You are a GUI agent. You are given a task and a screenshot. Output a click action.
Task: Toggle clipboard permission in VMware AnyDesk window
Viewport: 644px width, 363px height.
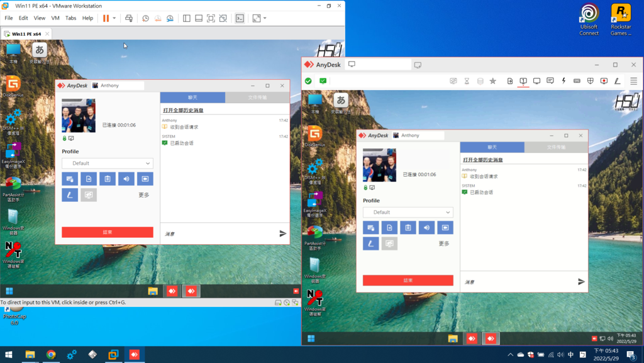[x=108, y=179]
